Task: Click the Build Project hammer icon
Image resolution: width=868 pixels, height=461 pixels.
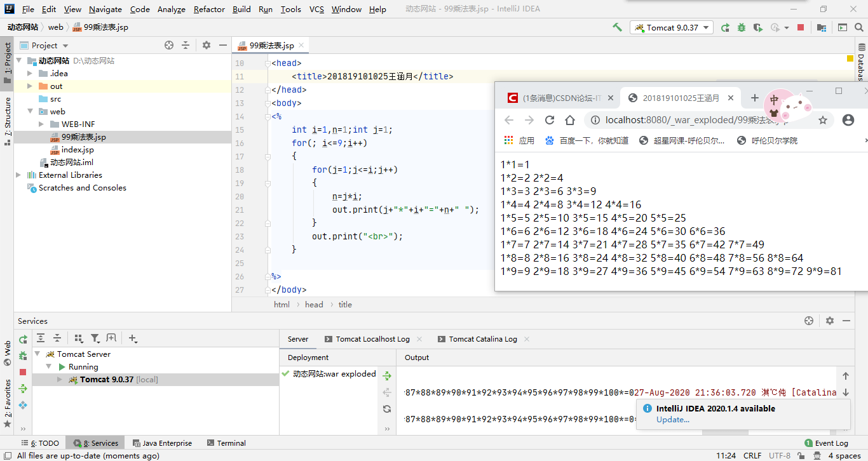Action: [617, 27]
